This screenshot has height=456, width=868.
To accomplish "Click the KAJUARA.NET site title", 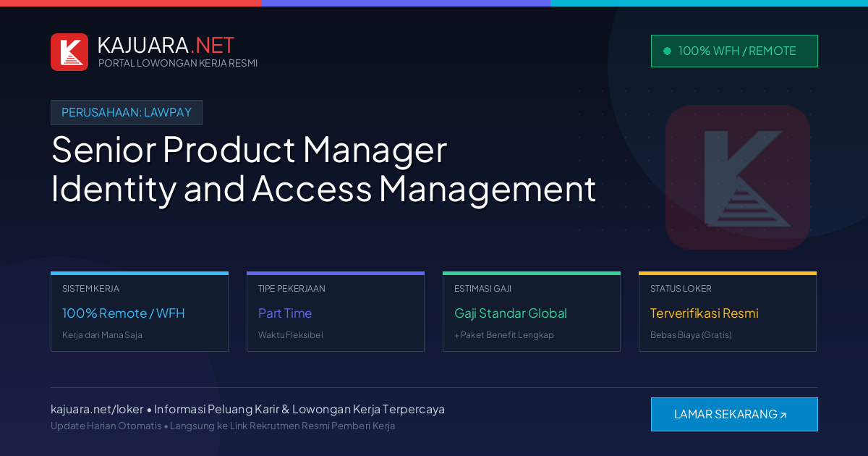I will click(166, 45).
